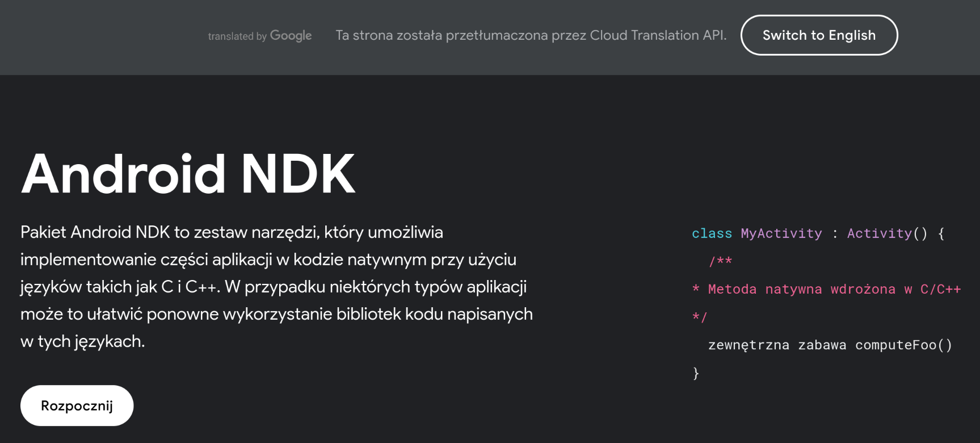Click the text 'Ta strona została przetłumaczona przez Cloud Translation API.'
This screenshot has width=980, height=443.
click(x=531, y=35)
